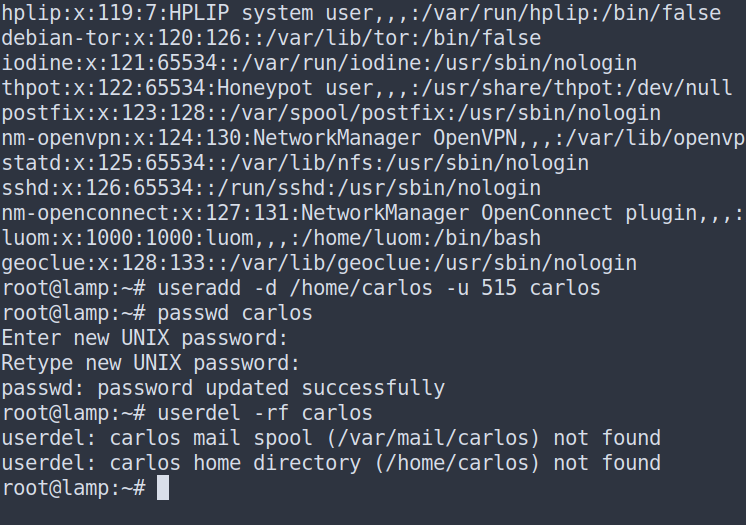Click the statd user entry line
This screenshot has width=746, height=525.
click(x=295, y=163)
